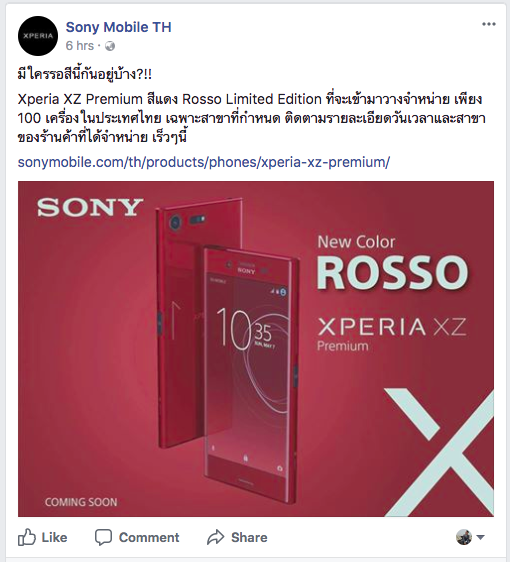Open the 6 hrs post timestamp
This screenshot has height=562, width=510.
[x=80, y=46]
